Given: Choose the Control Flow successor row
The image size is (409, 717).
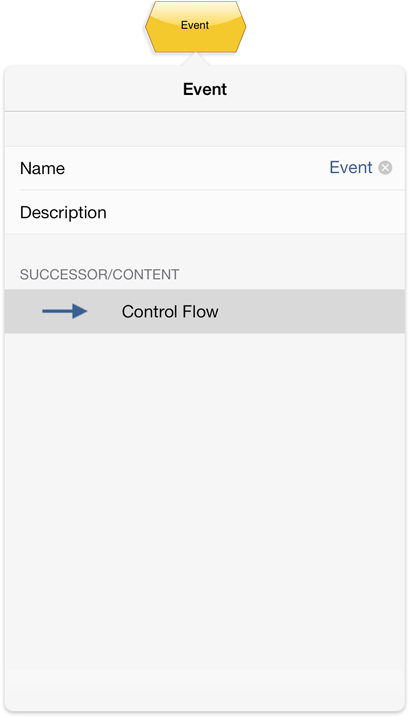Looking at the screenshot, I should (204, 311).
